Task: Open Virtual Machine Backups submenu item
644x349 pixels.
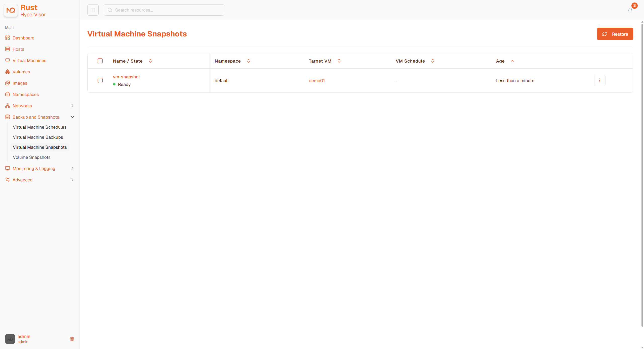Action: [x=38, y=137]
